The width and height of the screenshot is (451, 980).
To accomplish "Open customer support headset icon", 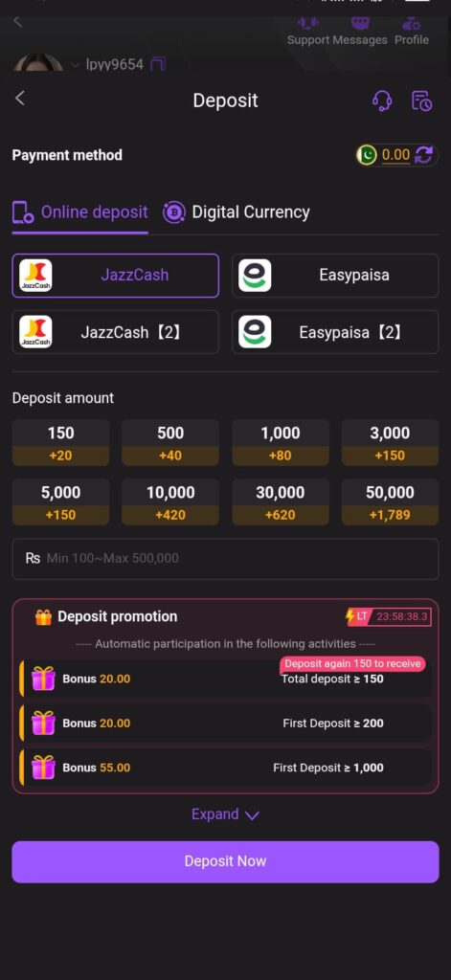I will (382, 100).
